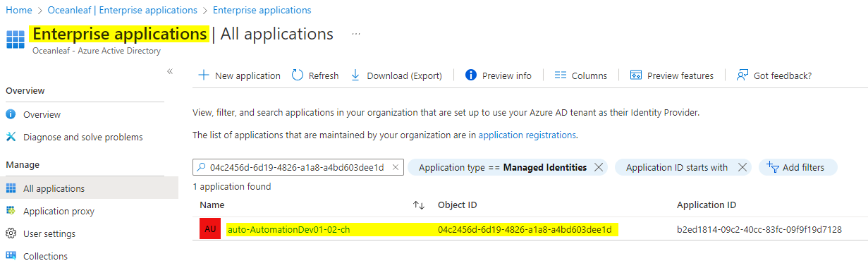Sort by the Name column header

click(212, 205)
